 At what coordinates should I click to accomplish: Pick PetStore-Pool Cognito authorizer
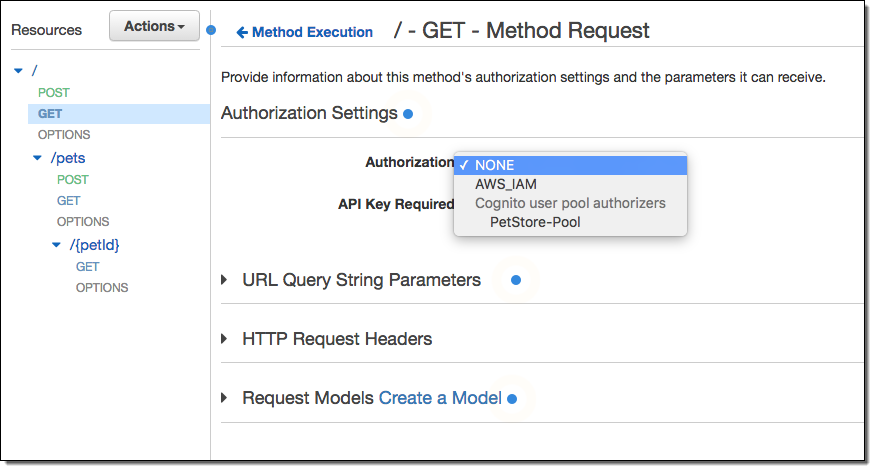pyautogui.click(x=535, y=222)
